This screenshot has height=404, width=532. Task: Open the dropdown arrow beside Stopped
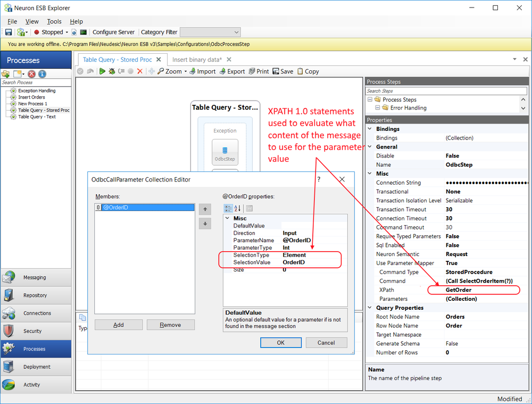tap(67, 32)
